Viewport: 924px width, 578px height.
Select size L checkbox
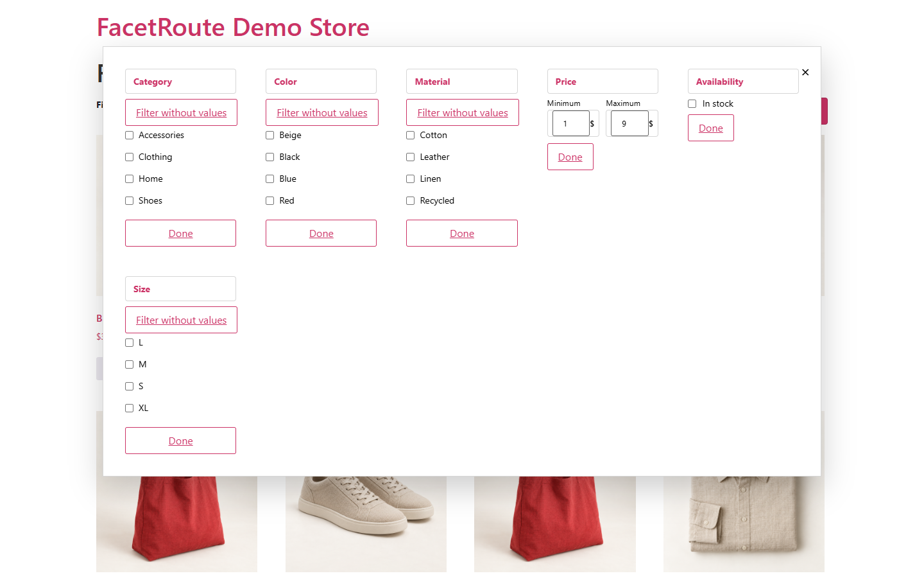(x=129, y=342)
